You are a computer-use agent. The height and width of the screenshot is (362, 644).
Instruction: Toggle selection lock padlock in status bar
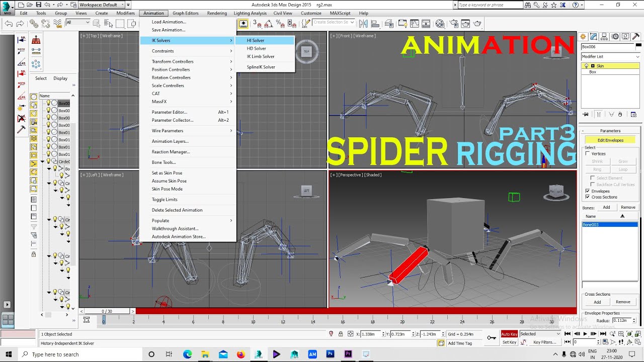(341, 334)
